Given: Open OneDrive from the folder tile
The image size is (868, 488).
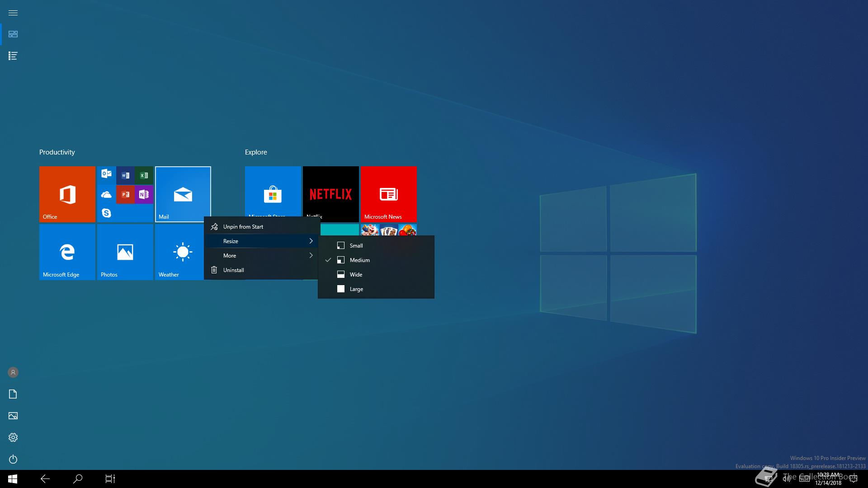Looking at the screenshot, I should (x=106, y=194).
